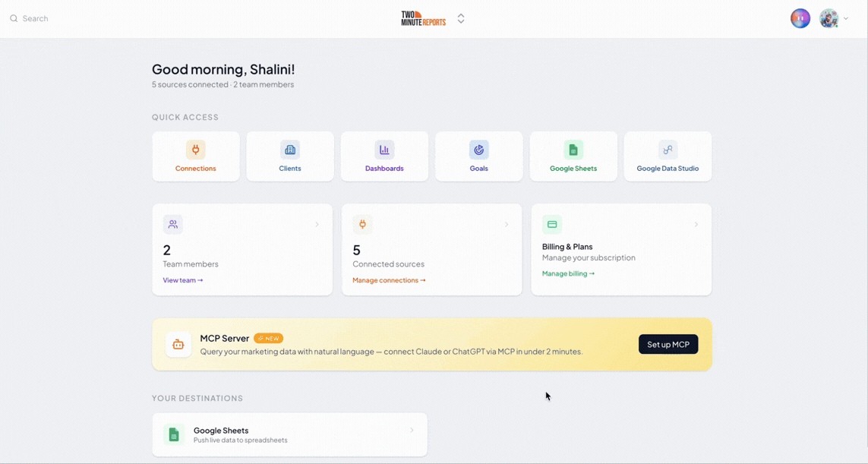The height and width of the screenshot is (464, 868).
Task: Open the Dashboards chart icon
Action: tap(384, 150)
